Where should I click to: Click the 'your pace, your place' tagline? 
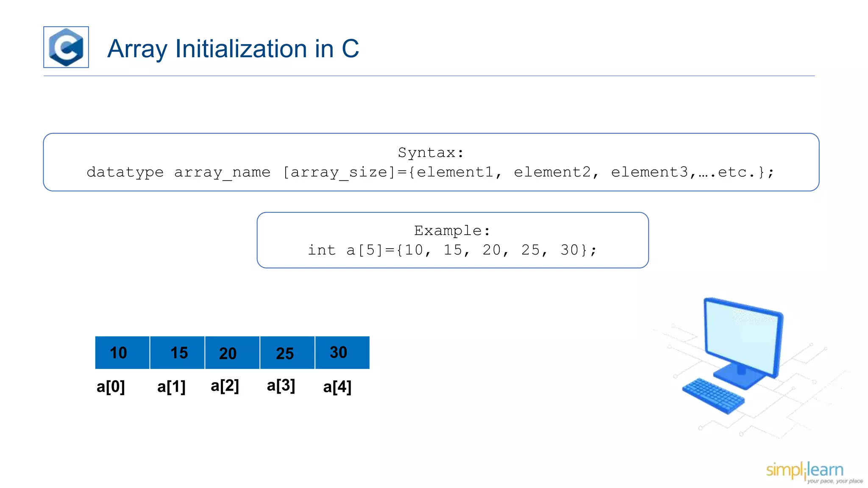[x=835, y=481]
